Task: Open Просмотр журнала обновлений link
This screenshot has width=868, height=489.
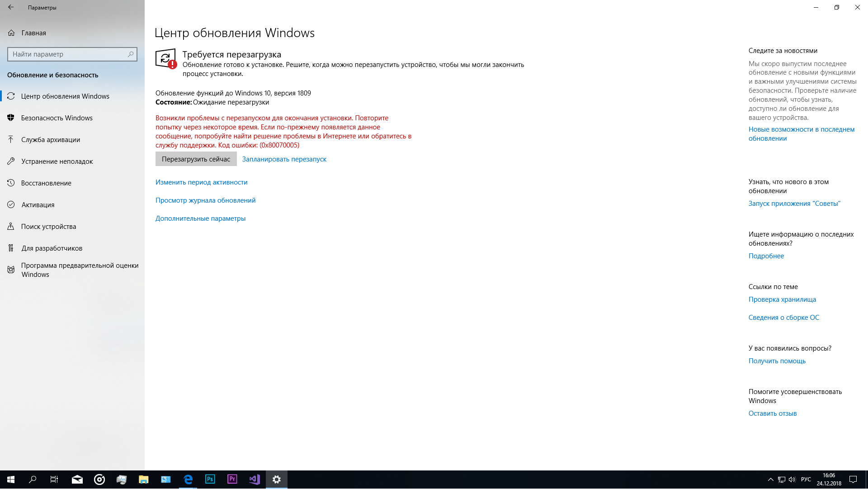Action: (205, 200)
